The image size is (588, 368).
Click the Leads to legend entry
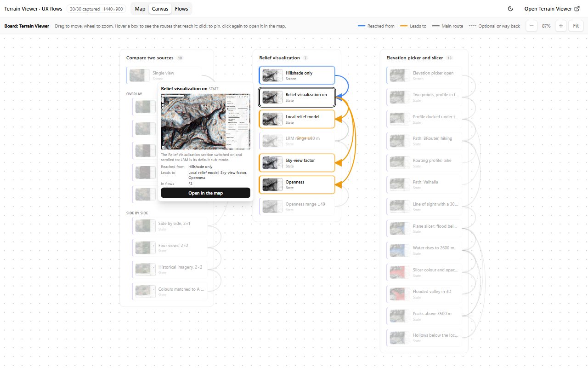[413, 26]
